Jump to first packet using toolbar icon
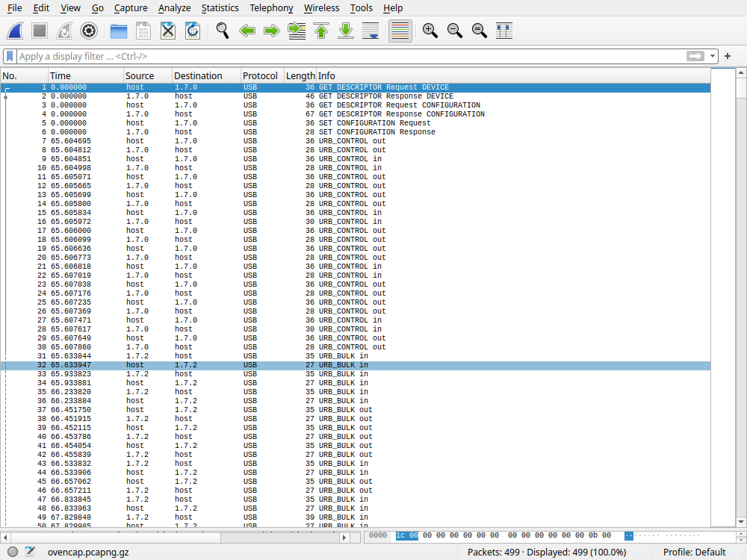 click(x=321, y=31)
